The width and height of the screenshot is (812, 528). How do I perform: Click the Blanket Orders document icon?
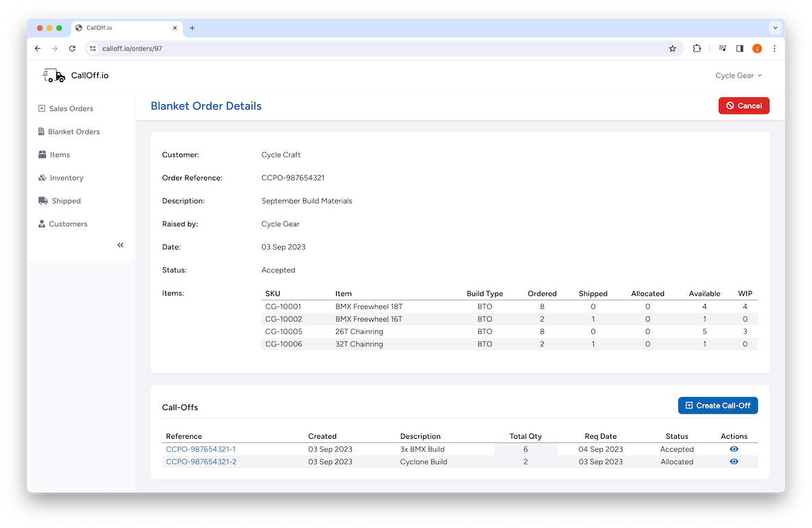41,132
